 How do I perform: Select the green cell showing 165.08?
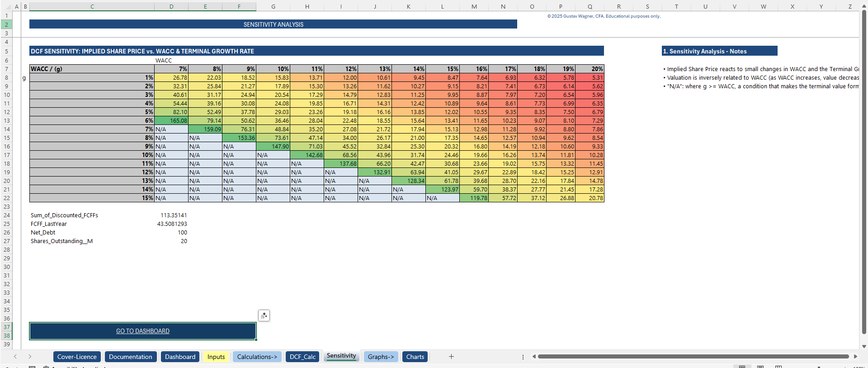point(171,121)
